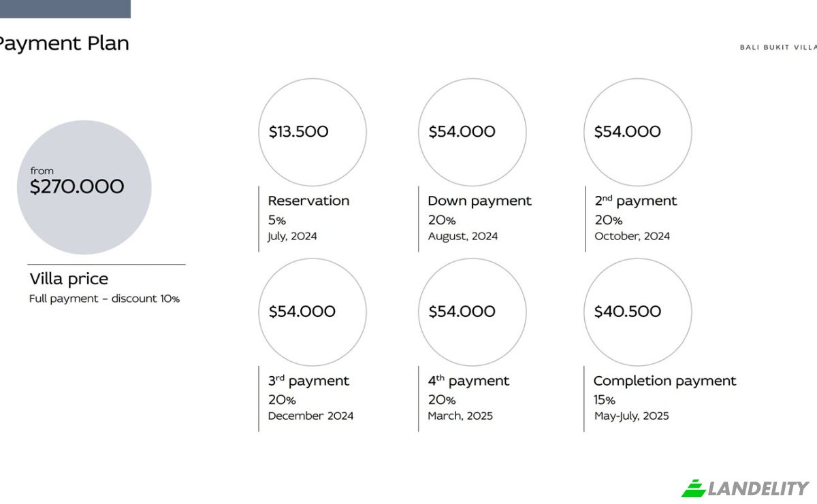
Task: Click the LANDELITY wordmark text
Action: pos(759,488)
